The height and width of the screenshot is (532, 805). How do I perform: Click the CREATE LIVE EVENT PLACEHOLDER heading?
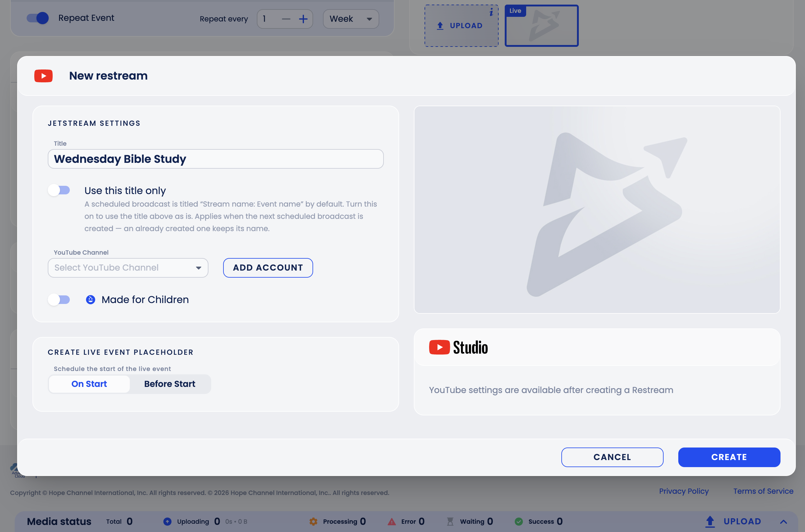pos(120,352)
